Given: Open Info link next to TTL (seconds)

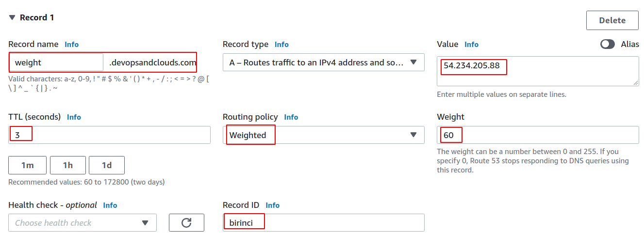Looking at the screenshot, I should pos(74,117).
